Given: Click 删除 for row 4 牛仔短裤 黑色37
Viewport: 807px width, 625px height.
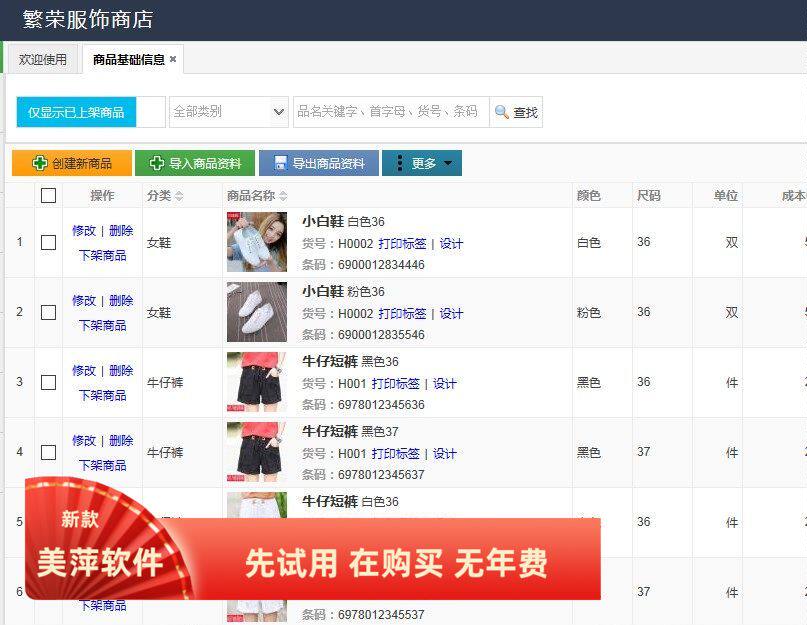Looking at the screenshot, I should click(121, 441).
